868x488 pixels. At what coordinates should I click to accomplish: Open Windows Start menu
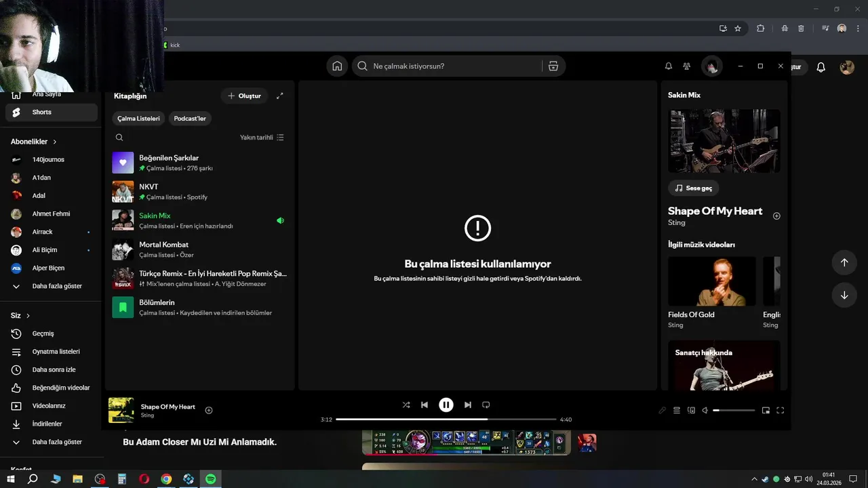(x=11, y=479)
